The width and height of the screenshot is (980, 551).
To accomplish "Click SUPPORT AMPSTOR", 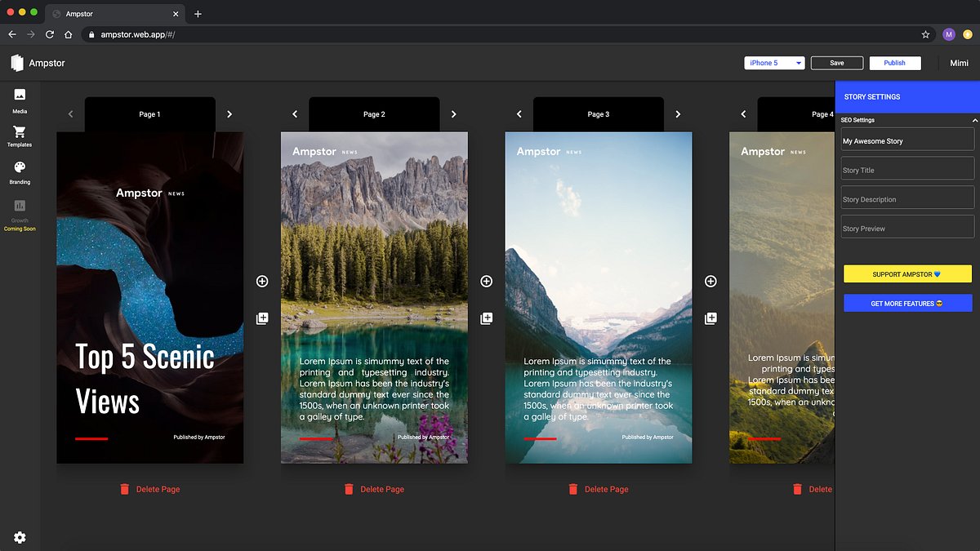I will point(907,273).
